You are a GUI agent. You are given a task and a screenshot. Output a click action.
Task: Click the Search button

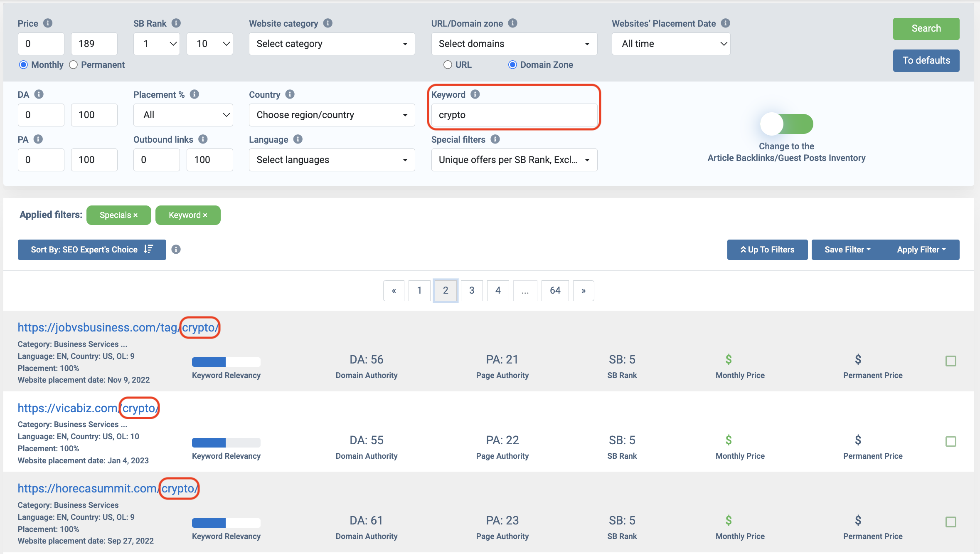[x=926, y=28]
